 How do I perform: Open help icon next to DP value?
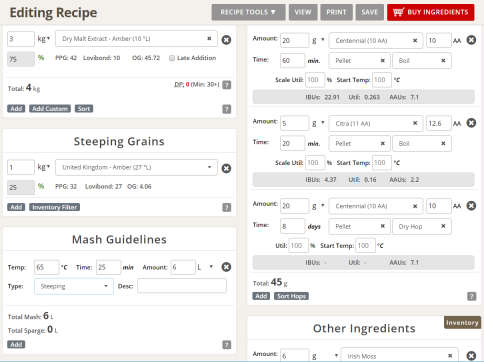click(227, 85)
